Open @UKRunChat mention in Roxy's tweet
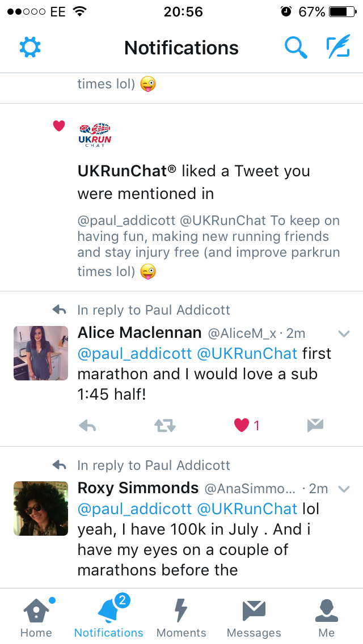Viewport: 363px width, 644px height. coord(247,509)
